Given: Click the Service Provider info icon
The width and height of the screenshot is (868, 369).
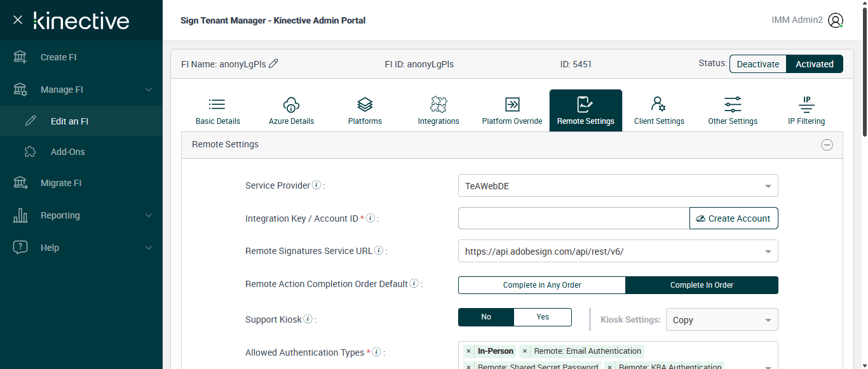Looking at the screenshot, I should coord(316,185).
